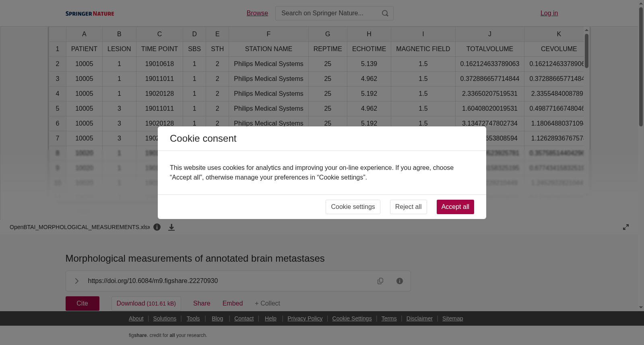The image size is (644, 345).
Task: Click the Log in link
Action: coord(549,13)
